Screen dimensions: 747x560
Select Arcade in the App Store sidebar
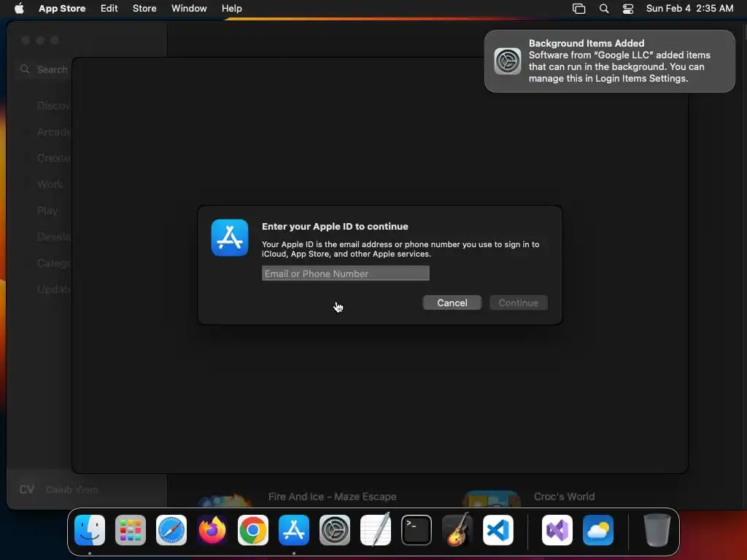click(53, 131)
